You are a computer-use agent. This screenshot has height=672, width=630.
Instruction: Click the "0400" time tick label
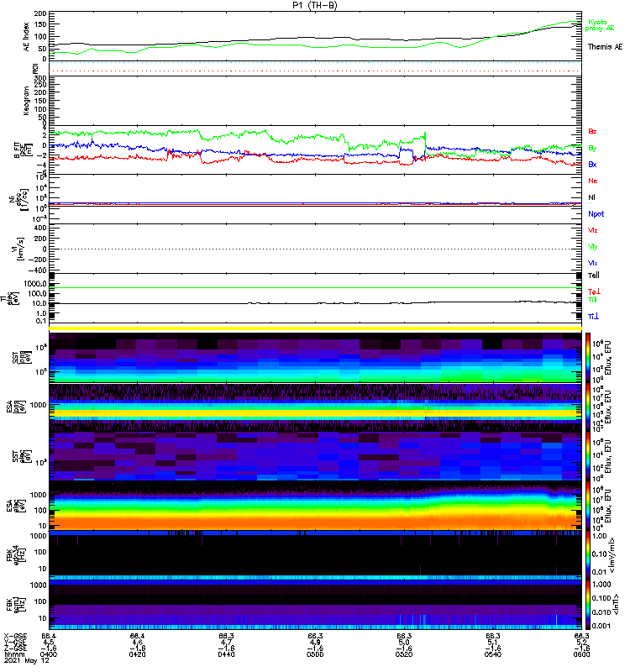pos(49,654)
